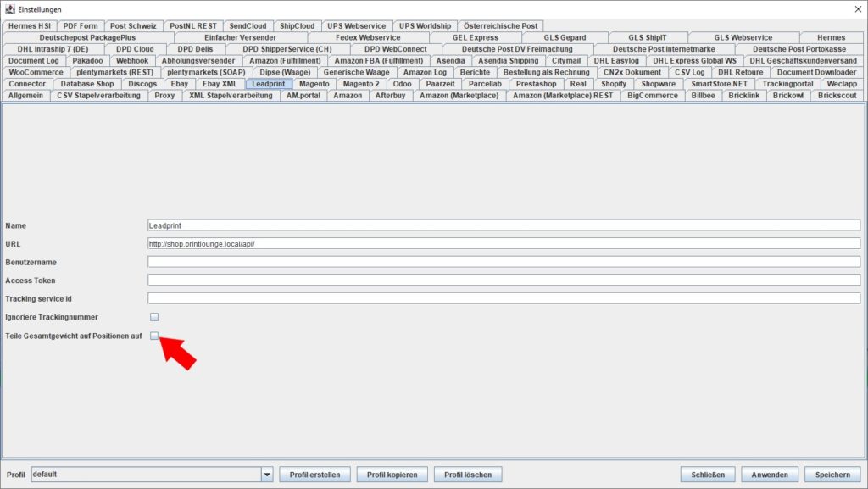
Task: Open the Profil dropdown arrow
Action: coord(267,475)
